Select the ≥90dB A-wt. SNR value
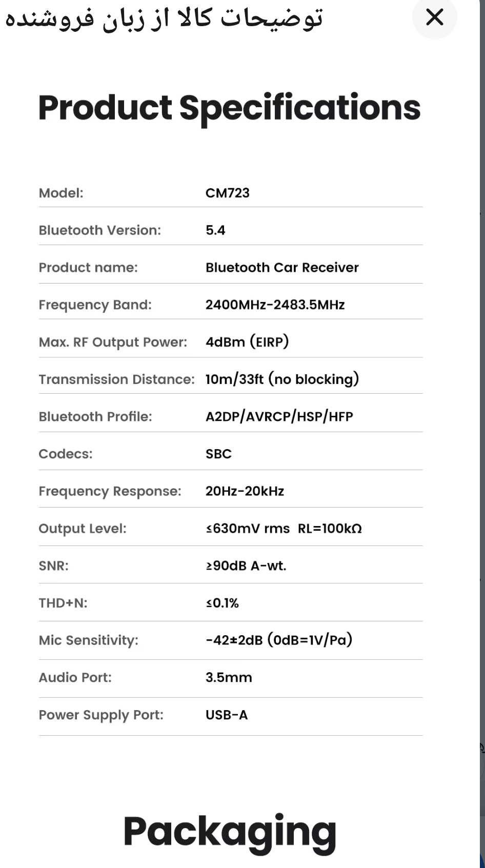 [x=246, y=566]
